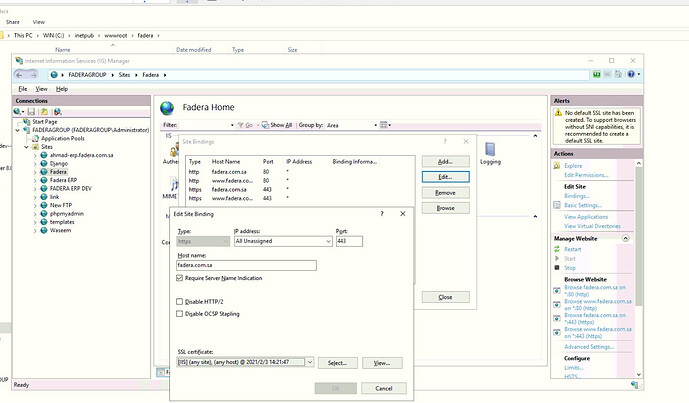Screen dimensions: 689x403
Task: Click Sites in the IIS breadcrumb
Action: pyautogui.click(x=124, y=75)
